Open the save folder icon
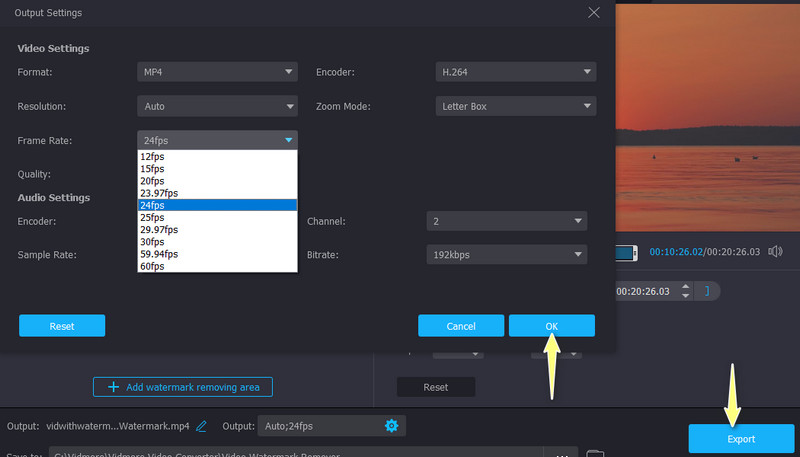800x457 pixels. (595, 453)
